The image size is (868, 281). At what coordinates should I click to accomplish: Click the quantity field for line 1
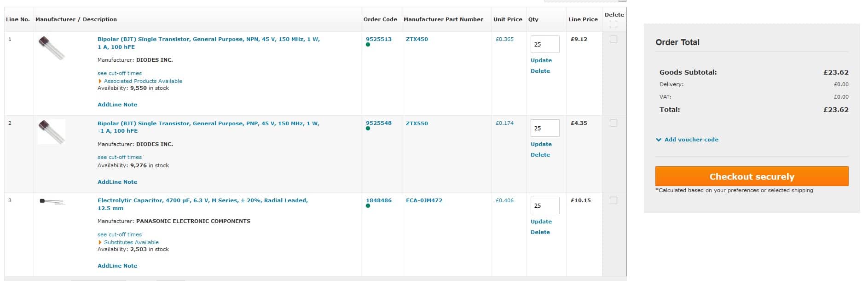(x=545, y=44)
